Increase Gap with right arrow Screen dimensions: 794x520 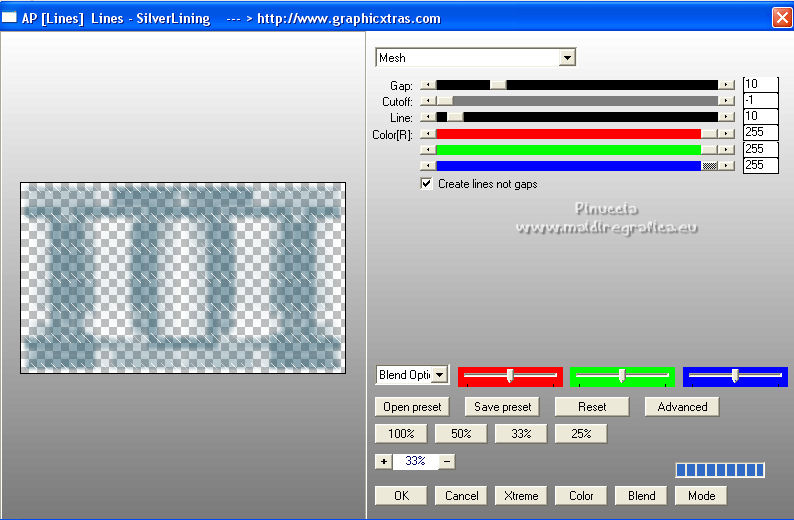tap(726, 85)
